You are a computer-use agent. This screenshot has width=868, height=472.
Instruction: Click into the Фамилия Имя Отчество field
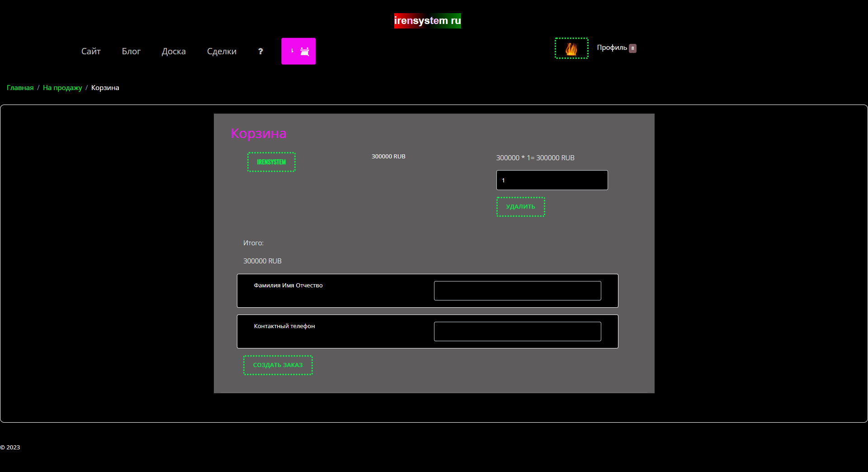tap(517, 291)
